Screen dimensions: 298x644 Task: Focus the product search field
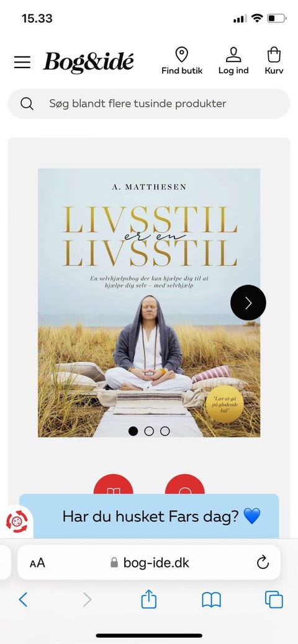coord(149,104)
